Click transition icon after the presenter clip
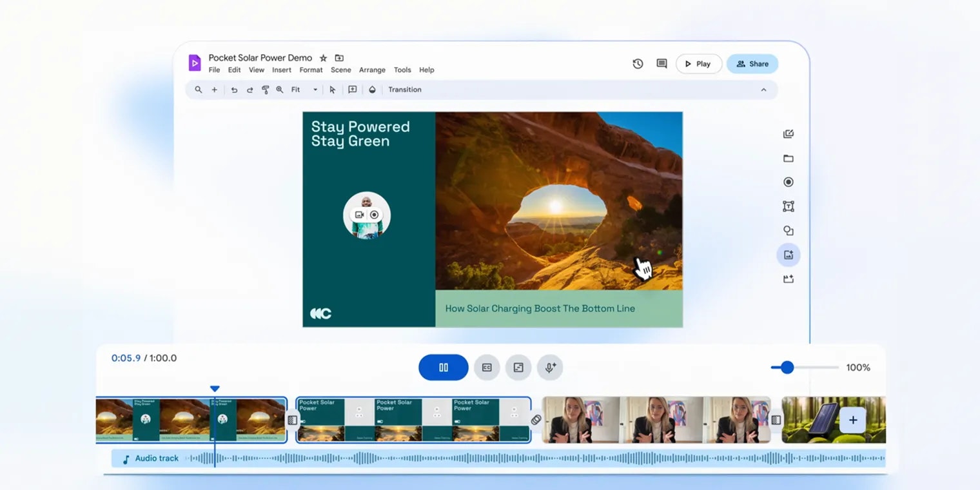 point(776,420)
